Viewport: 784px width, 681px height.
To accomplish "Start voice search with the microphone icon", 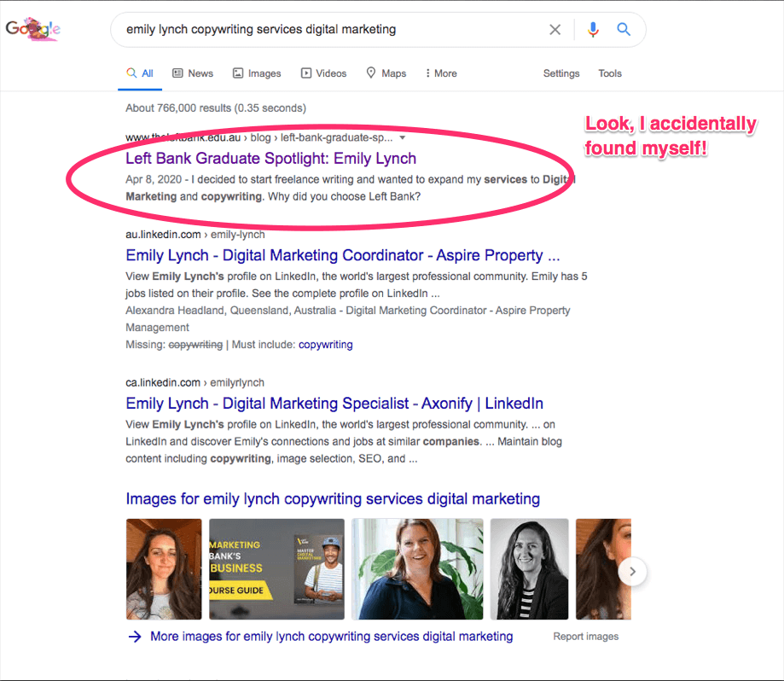I will pyautogui.click(x=593, y=30).
